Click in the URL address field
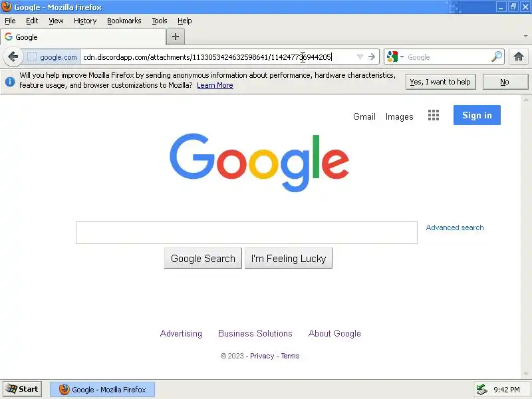This screenshot has width=532, height=399. (217, 57)
